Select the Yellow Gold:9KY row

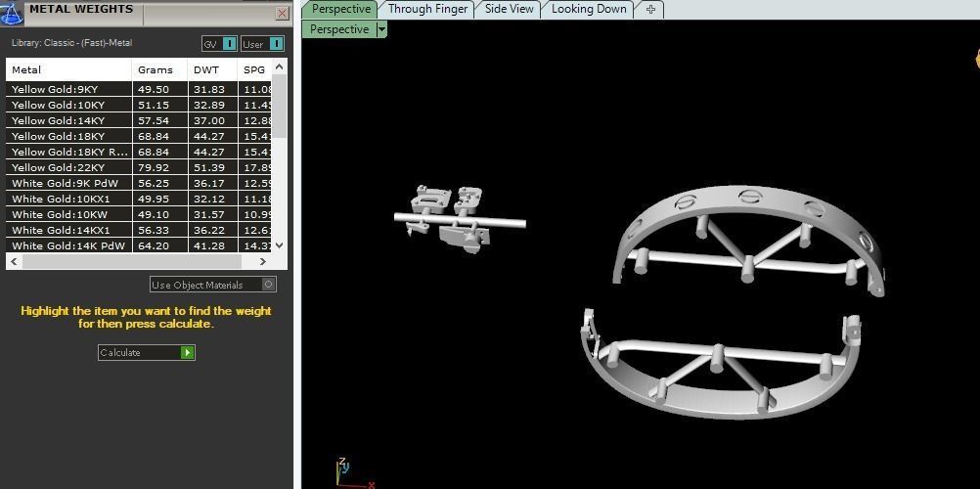(x=139, y=89)
